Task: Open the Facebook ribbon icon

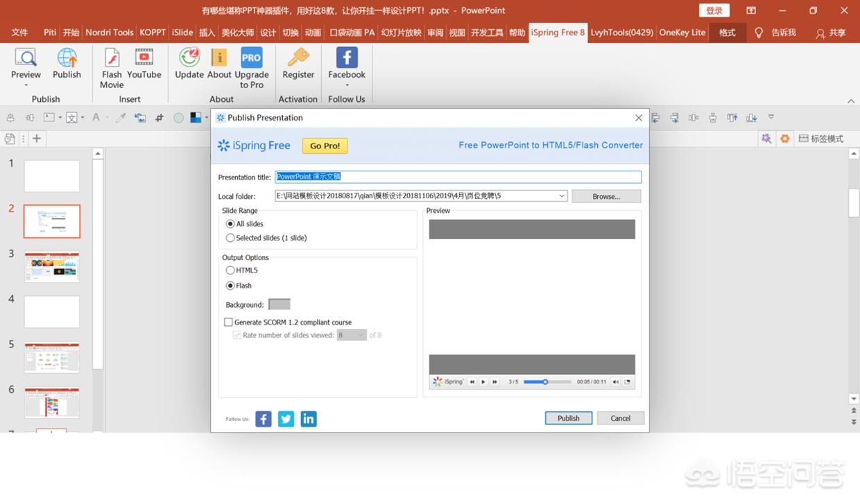Action: coord(346,58)
